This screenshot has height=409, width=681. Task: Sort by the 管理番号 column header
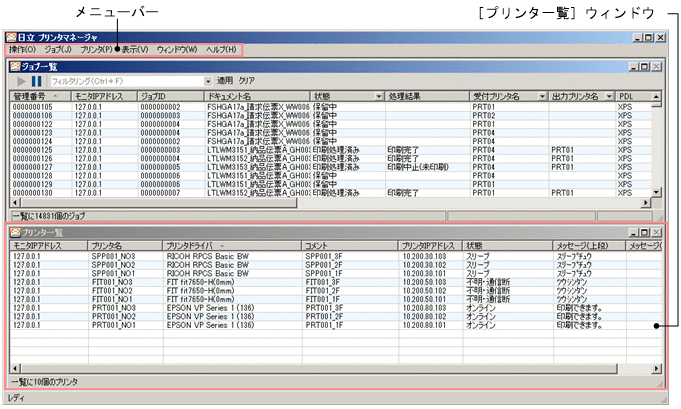coord(40,96)
